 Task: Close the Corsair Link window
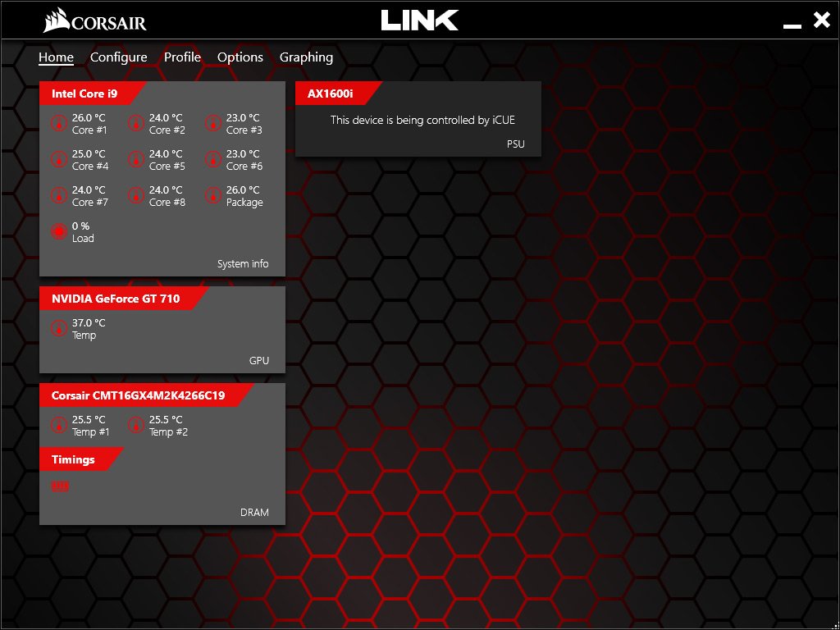pos(821,20)
